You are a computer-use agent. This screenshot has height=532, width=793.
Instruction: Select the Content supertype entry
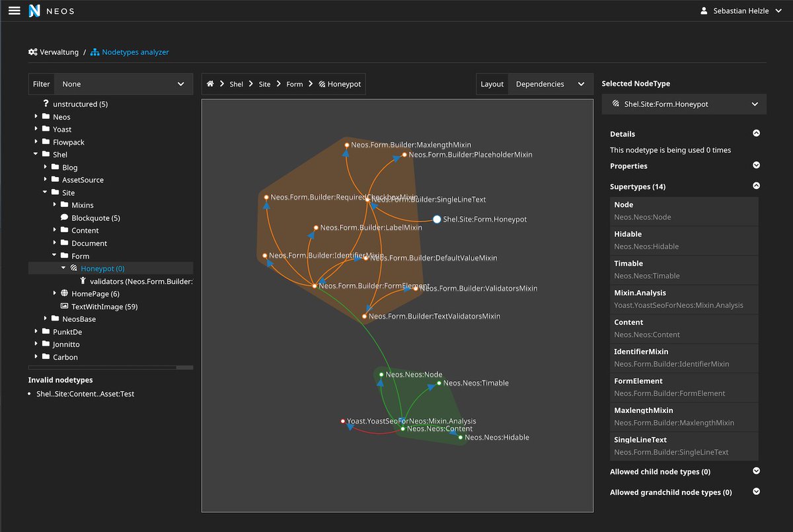pyautogui.click(x=684, y=328)
